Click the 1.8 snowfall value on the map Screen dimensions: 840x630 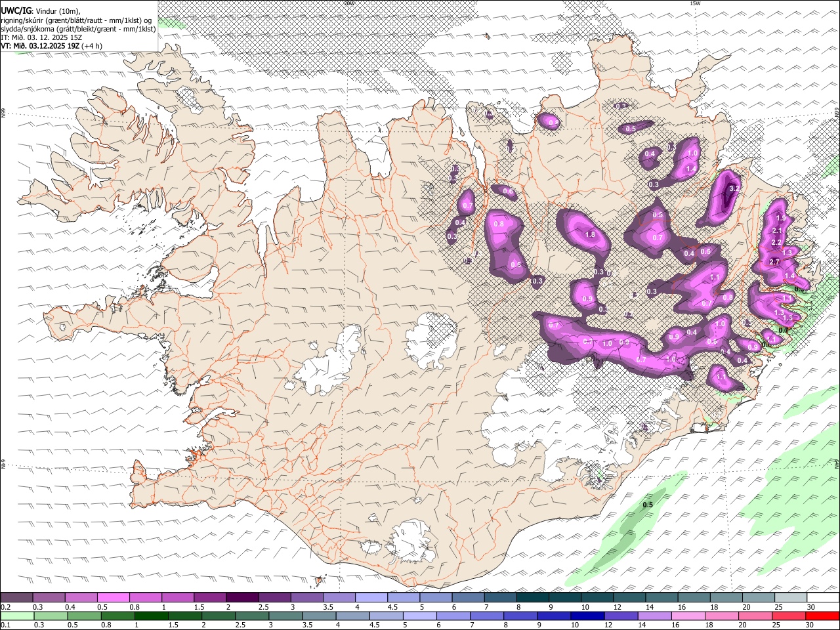[x=589, y=234]
